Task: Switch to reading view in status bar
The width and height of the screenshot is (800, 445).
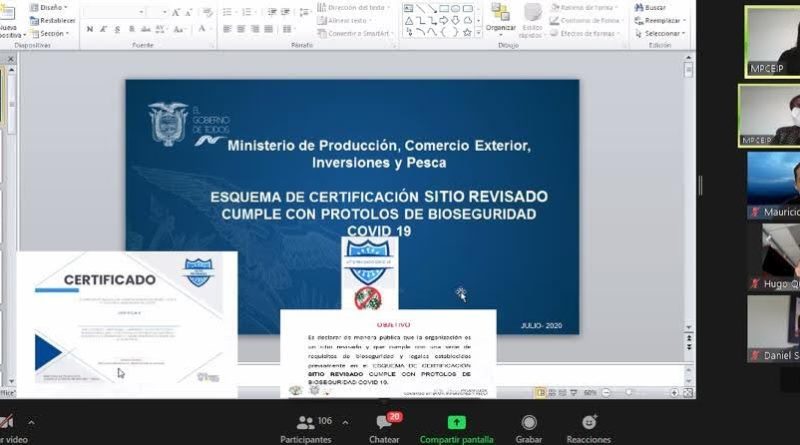Action: (562, 392)
